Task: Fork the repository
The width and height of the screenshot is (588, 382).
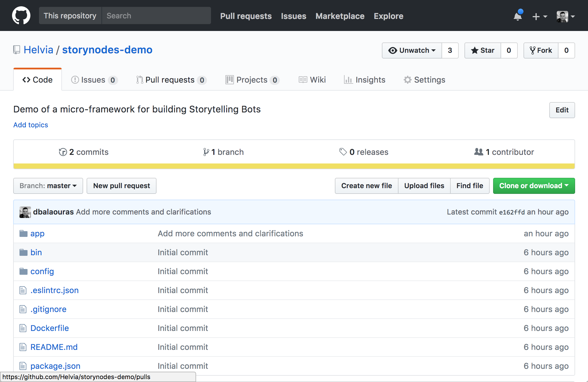Action: [541, 50]
